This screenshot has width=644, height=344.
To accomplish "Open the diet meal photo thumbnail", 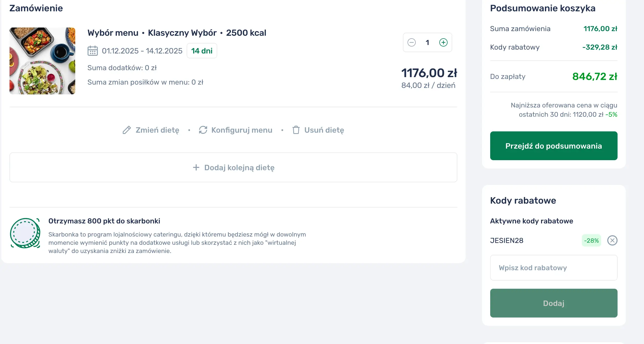I will coord(42,61).
